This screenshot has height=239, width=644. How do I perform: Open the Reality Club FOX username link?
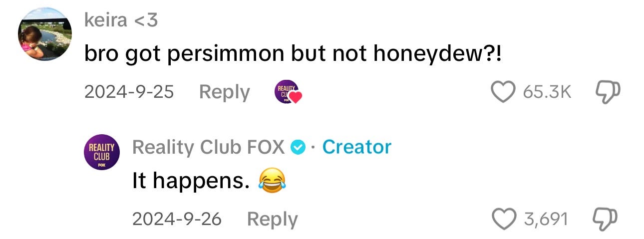[208, 147]
